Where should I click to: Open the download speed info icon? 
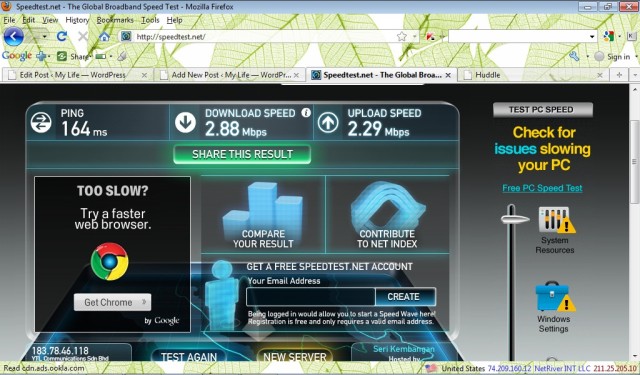point(306,113)
